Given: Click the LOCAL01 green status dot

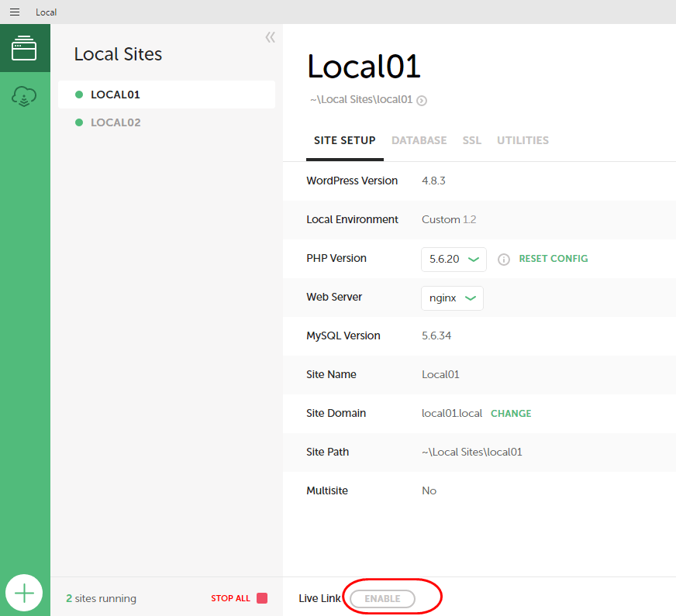Looking at the screenshot, I should [x=79, y=95].
